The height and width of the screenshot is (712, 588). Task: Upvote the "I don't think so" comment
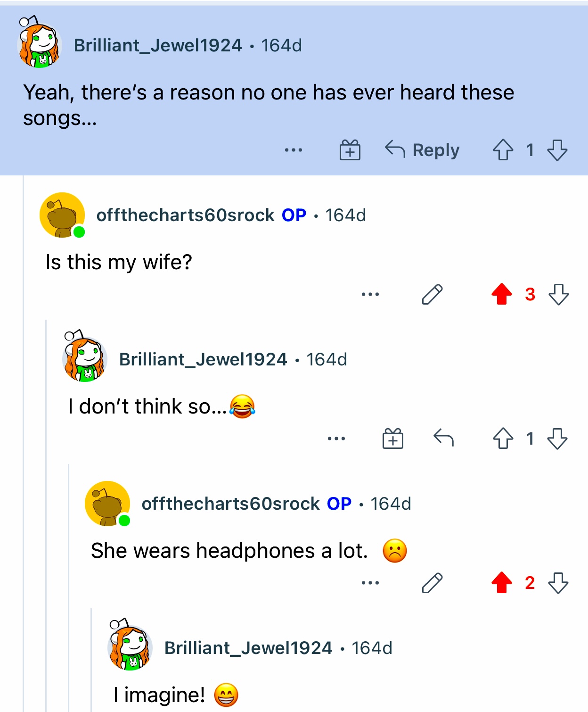503,439
